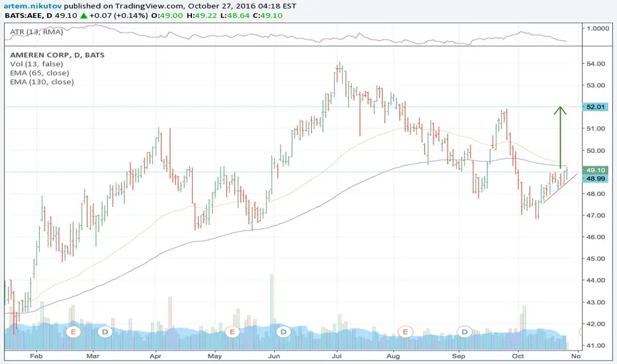Click the Jun label on time axis
Image resolution: width=617 pixels, height=364 pixels.
(x=274, y=356)
